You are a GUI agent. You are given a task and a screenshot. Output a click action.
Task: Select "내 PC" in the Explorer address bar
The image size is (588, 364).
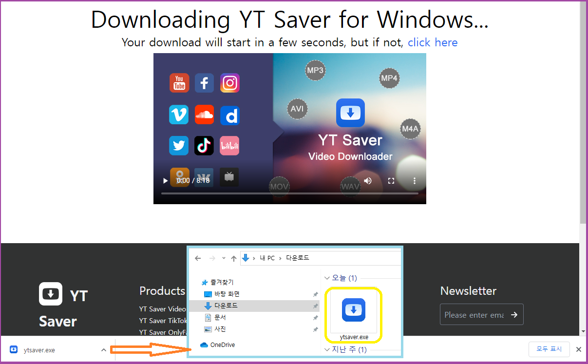[x=267, y=258]
